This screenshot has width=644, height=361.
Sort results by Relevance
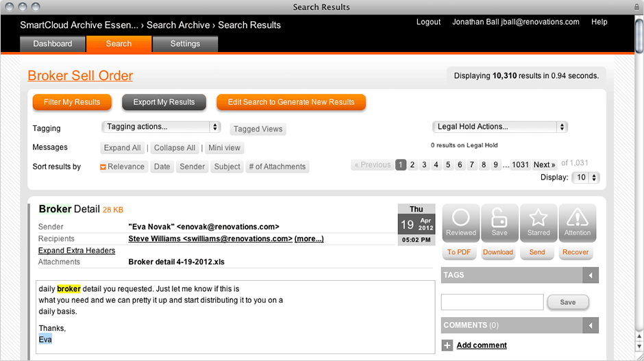click(x=123, y=166)
